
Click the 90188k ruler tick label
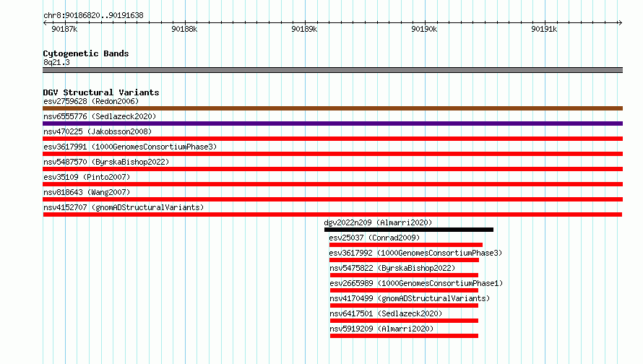click(184, 29)
